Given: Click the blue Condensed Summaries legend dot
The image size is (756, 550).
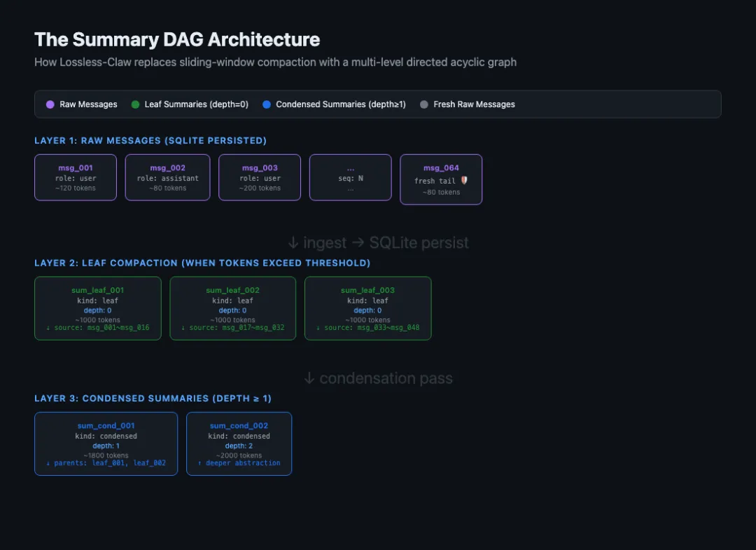Looking at the screenshot, I should (267, 104).
